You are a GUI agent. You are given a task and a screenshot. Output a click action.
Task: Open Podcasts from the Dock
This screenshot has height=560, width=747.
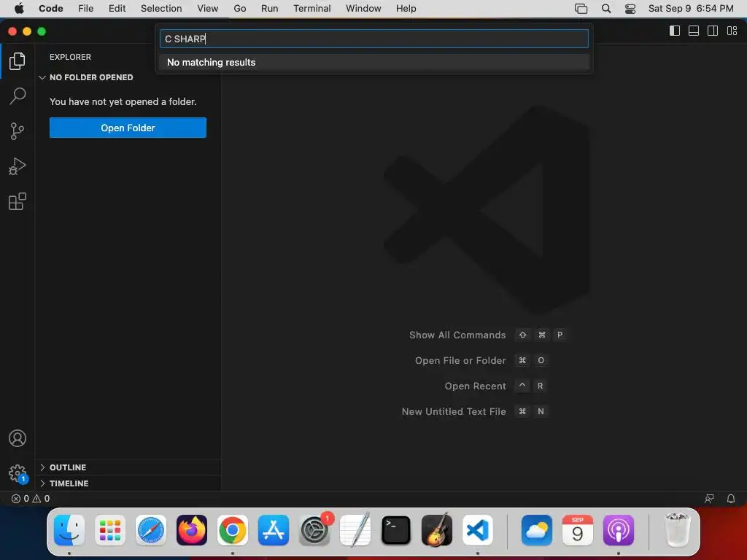point(619,530)
